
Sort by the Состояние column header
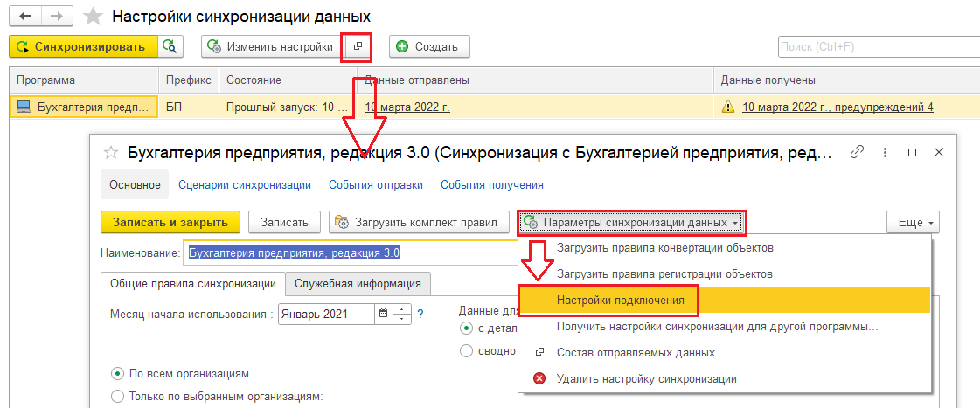[x=288, y=80]
